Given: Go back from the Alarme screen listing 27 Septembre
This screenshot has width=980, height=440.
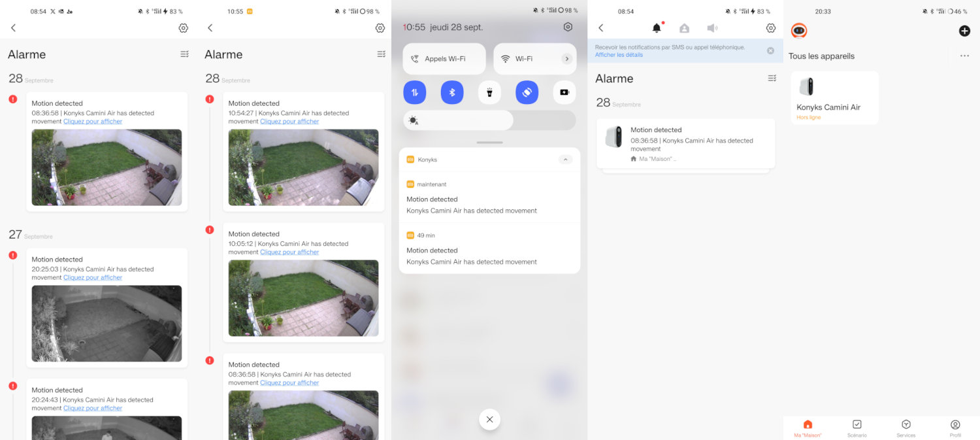Looking at the screenshot, I should [13, 28].
